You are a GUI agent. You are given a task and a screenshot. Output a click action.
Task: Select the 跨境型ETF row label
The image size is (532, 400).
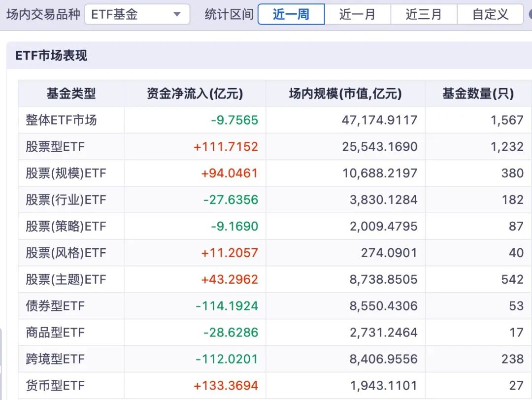[x=55, y=359]
